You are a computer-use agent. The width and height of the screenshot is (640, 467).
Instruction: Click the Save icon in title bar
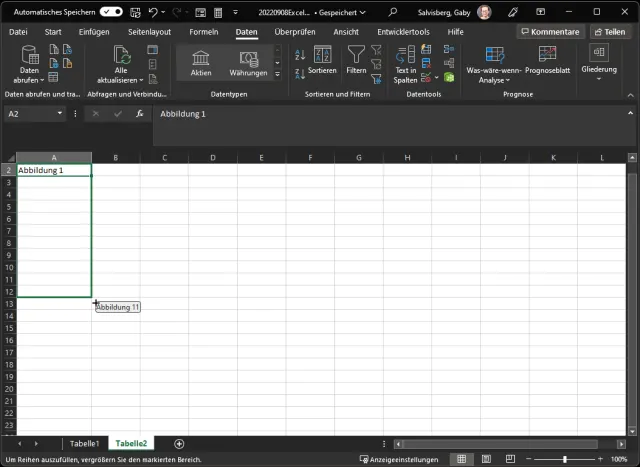133,11
